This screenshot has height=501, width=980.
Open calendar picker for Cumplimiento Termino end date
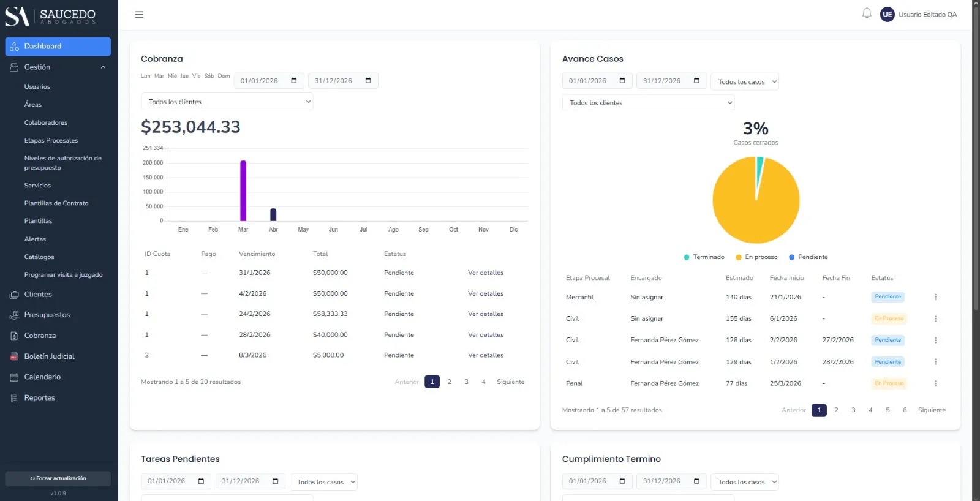point(696,481)
